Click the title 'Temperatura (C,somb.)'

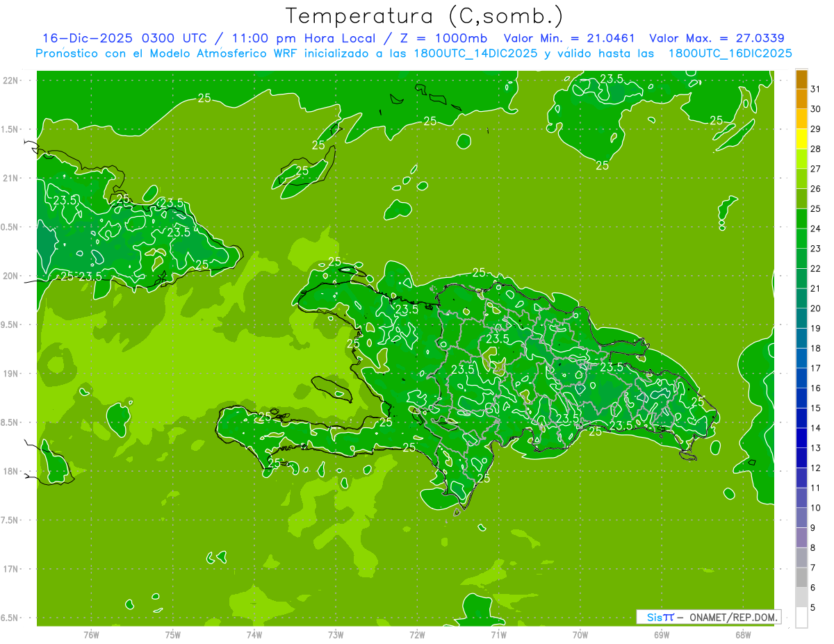(x=424, y=16)
